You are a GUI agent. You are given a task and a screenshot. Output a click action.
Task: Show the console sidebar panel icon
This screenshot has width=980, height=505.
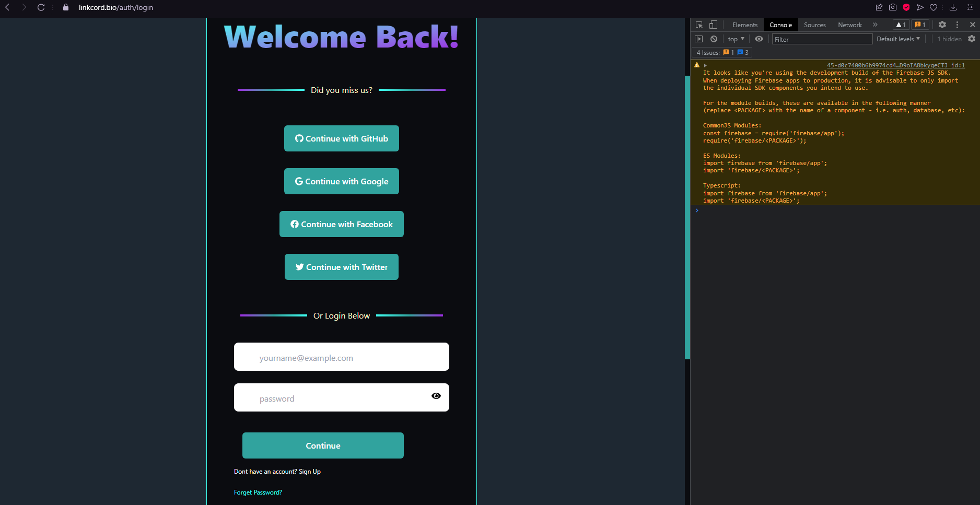tap(698, 39)
